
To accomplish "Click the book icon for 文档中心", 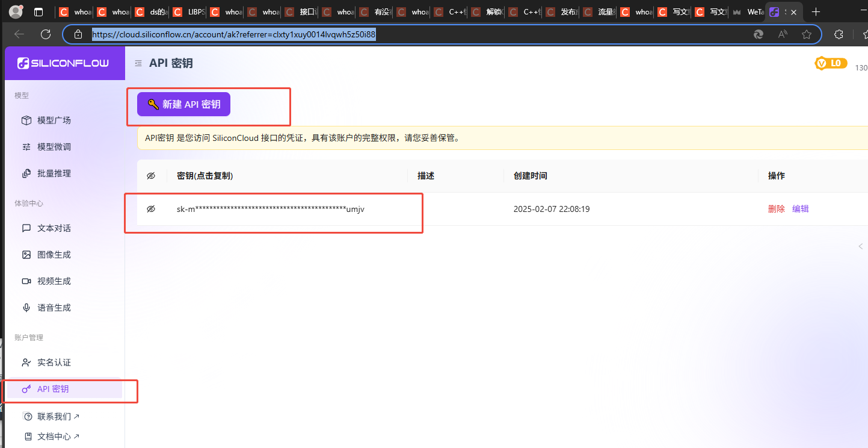I will click(28, 437).
